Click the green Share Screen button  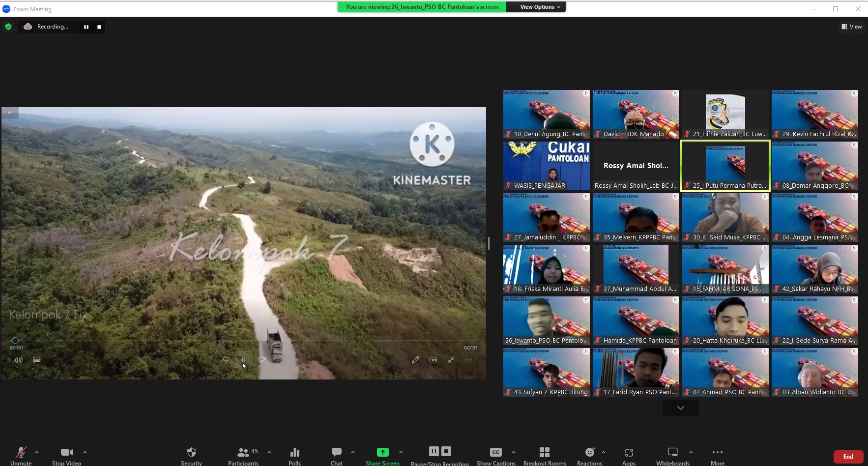click(382, 455)
